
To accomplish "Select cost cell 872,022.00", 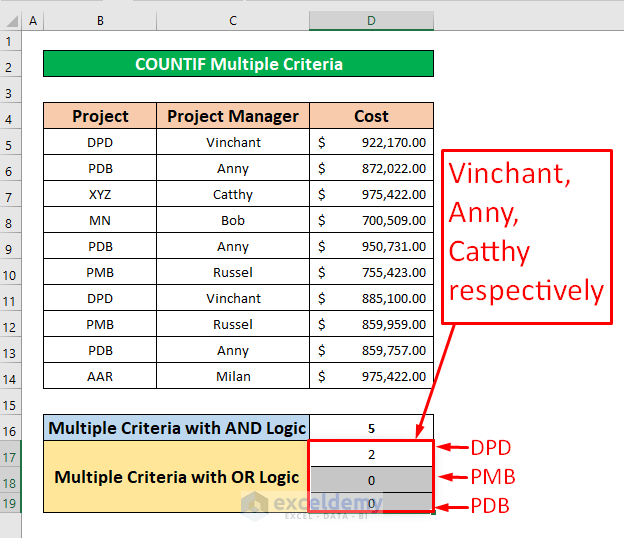I will coord(371,168).
